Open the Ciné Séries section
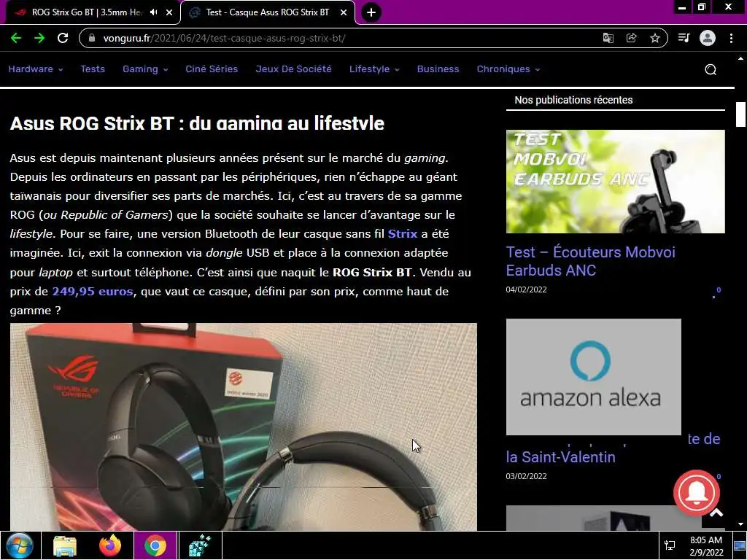The height and width of the screenshot is (560, 747). click(212, 69)
